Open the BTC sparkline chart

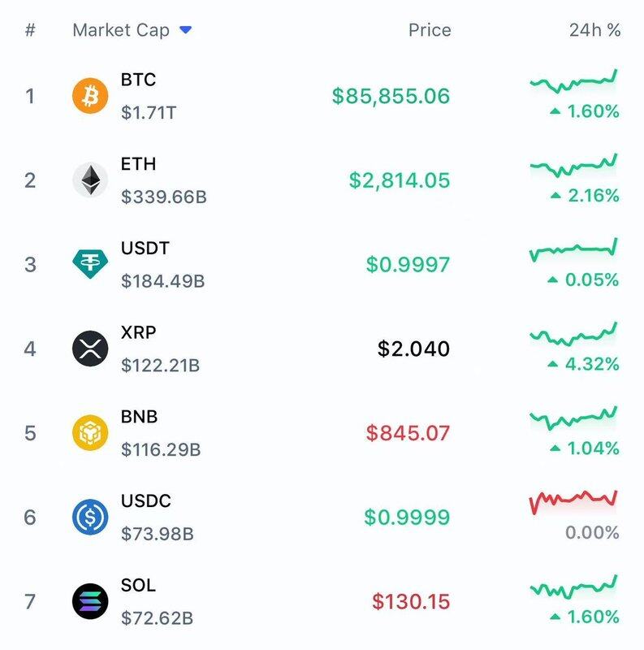click(573, 81)
